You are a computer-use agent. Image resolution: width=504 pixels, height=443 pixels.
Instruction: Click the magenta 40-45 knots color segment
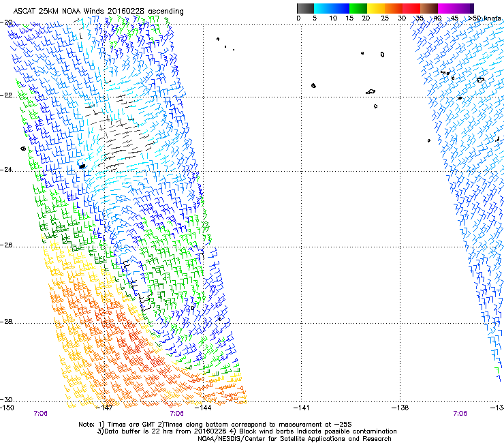pyautogui.click(x=447, y=8)
